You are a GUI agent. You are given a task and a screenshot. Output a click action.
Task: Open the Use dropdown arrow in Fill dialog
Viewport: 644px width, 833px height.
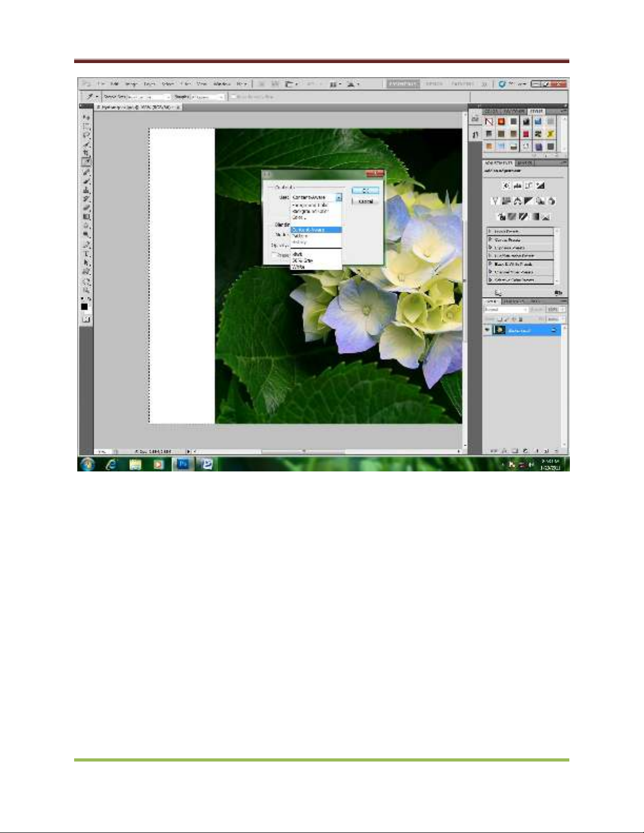[339, 198]
